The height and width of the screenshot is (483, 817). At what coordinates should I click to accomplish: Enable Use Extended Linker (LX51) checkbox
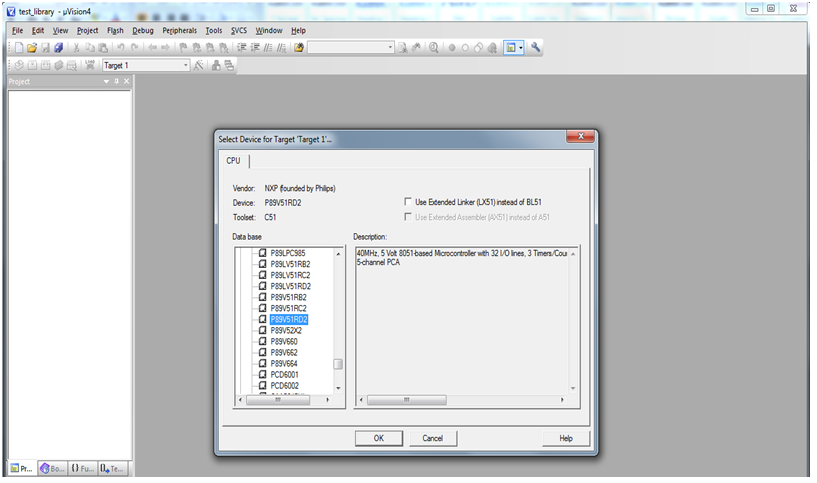(x=408, y=202)
